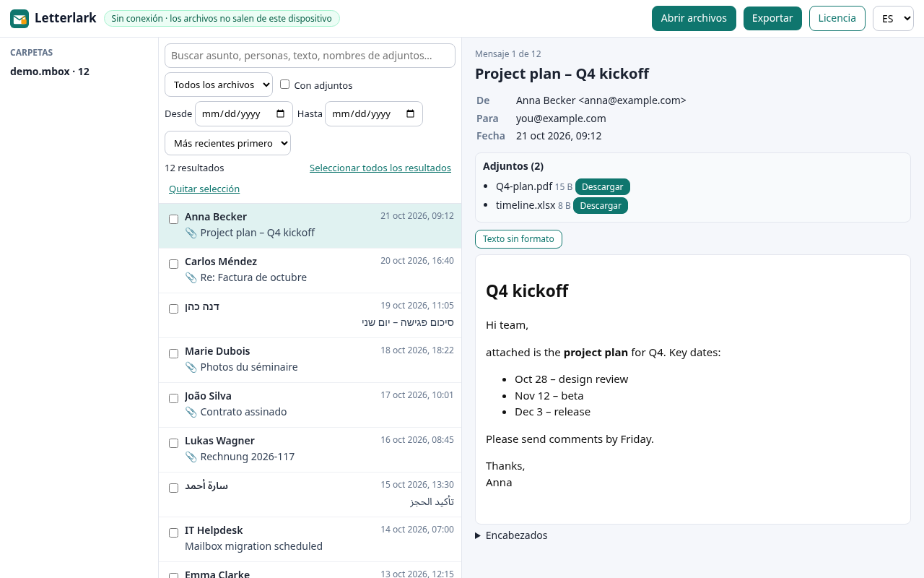Open the Rechnung 2026-117 message

310,450
